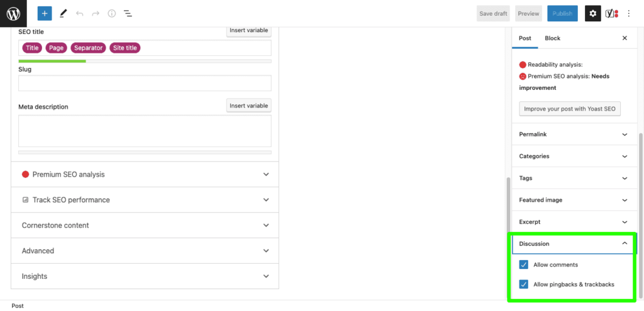Click the Redo arrow icon

[96, 14]
